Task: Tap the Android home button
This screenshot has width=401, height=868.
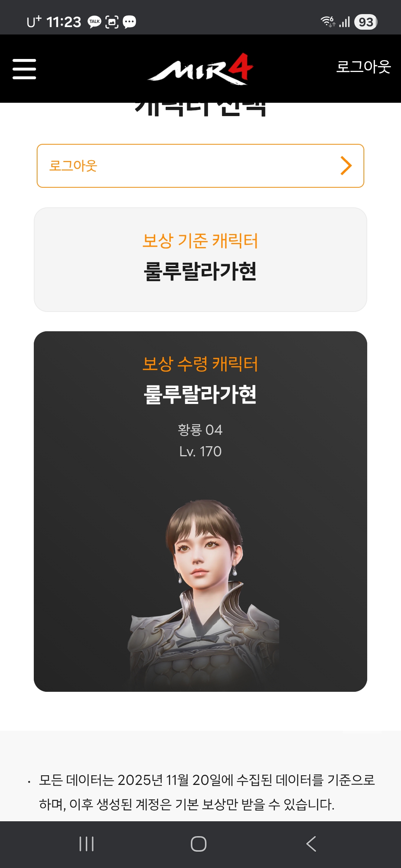Action: tap(199, 844)
